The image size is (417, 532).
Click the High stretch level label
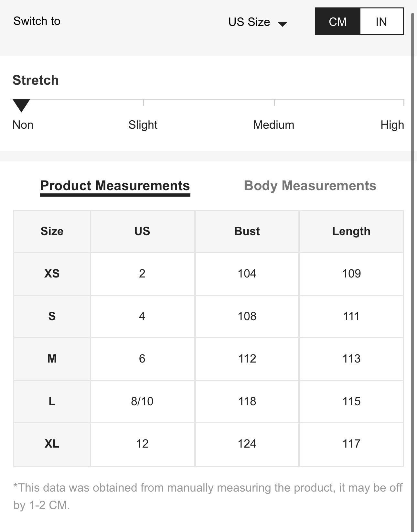[392, 125]
